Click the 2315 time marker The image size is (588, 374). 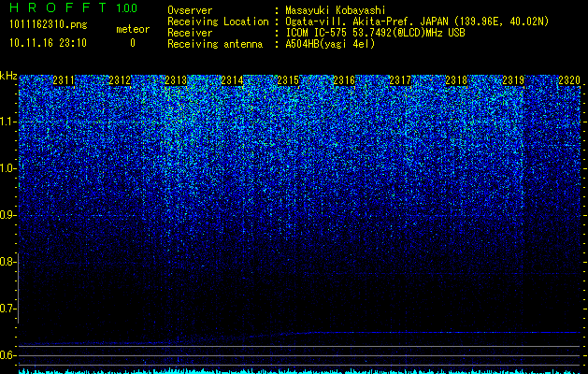288,79
